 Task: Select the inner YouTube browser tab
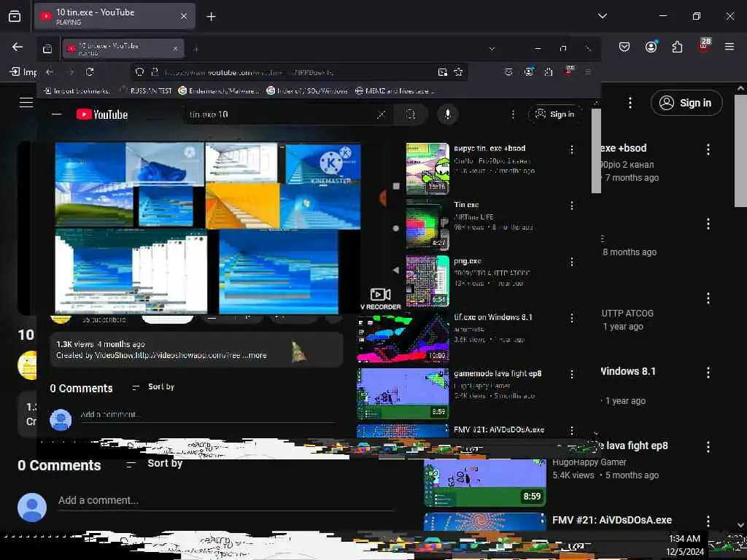click(x=123, y=49)
